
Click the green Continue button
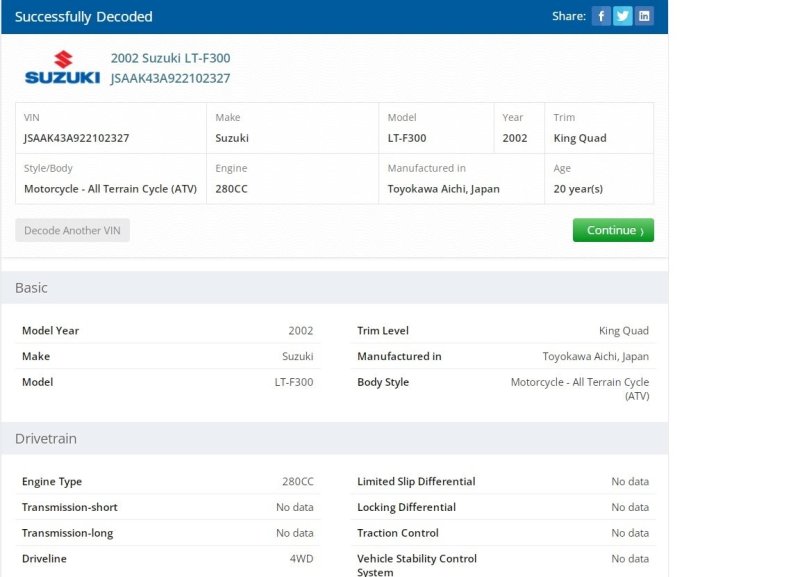coord(613,230)
